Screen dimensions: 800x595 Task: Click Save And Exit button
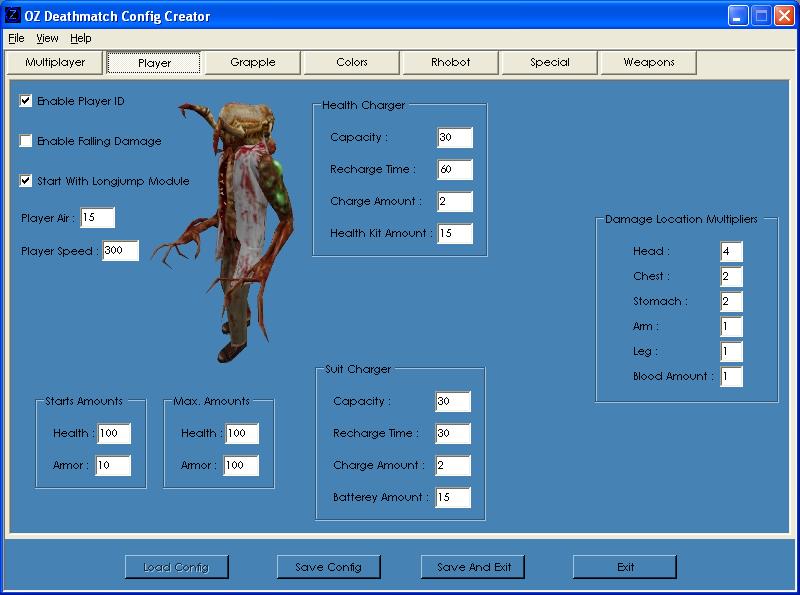pyautogui.click(x=473, y=567)
